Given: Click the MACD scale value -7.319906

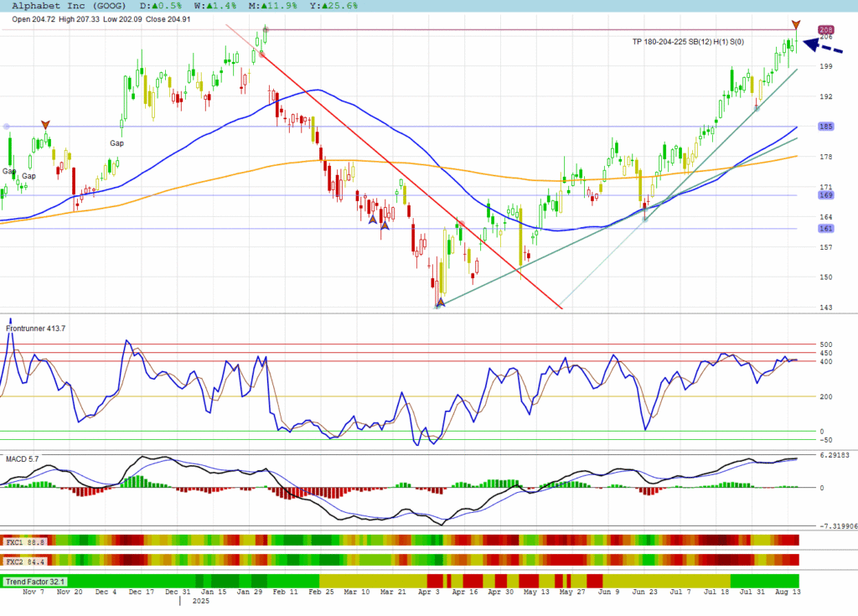Looking at the screenshot, I should [x=838, y=526].
